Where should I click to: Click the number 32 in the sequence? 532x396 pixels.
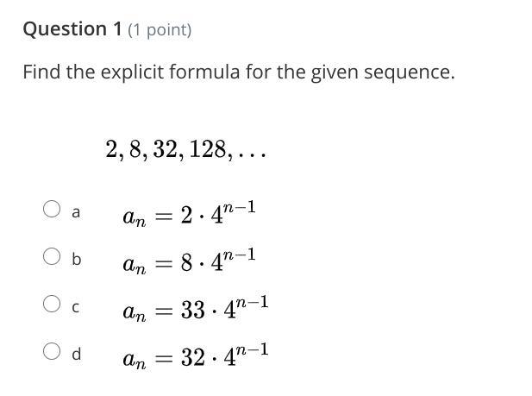click(x=166, y=149)
